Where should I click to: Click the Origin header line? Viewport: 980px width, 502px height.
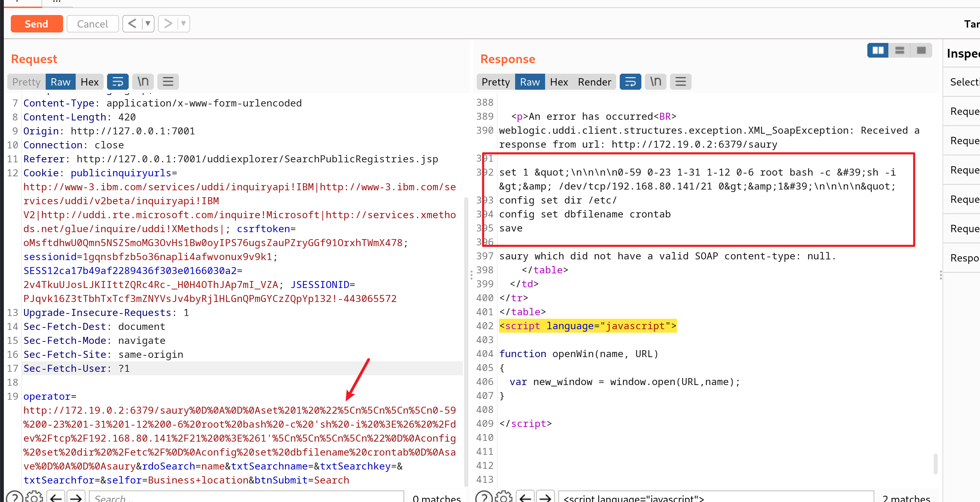point(109,131)
